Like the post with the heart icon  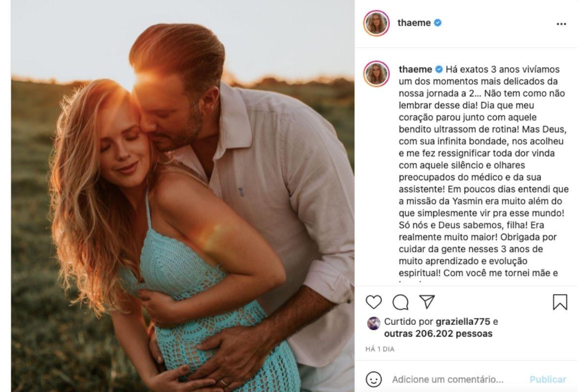[x=374, y=302]
